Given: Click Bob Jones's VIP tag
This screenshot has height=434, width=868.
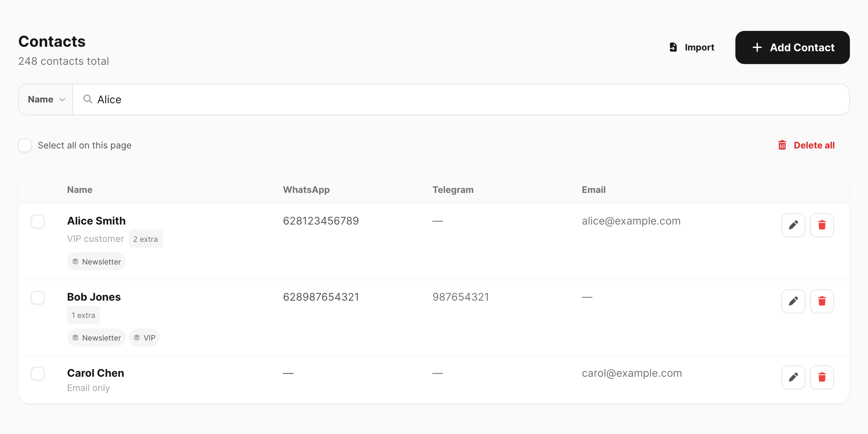Looking at the screenshot, I should click(x=144, y=338).
